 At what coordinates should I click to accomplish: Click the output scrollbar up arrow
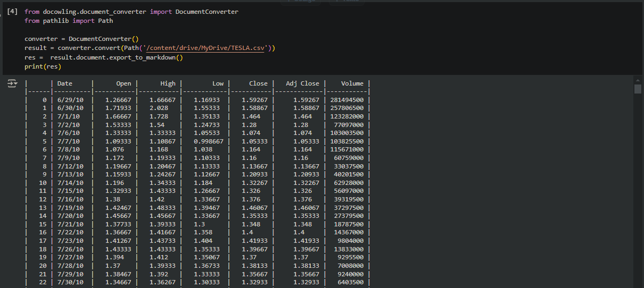tap(638, 80)
